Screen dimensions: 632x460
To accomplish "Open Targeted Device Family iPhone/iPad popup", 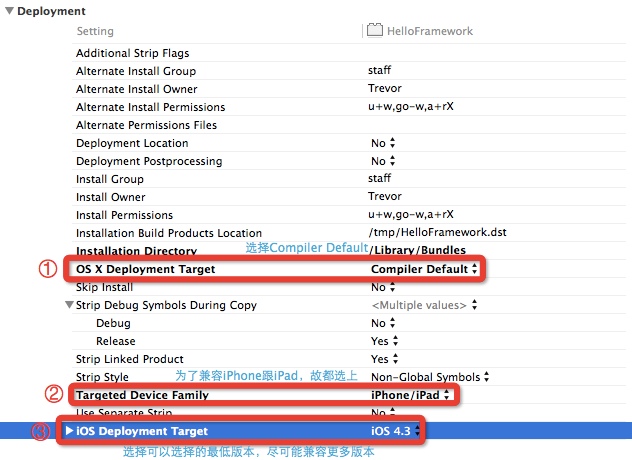I will coord(410,395).
